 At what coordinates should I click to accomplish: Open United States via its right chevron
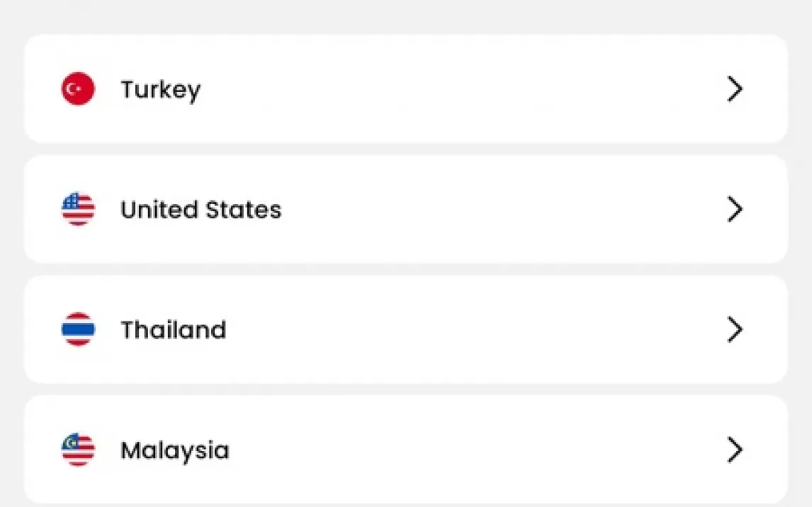(x=735, y=210)
